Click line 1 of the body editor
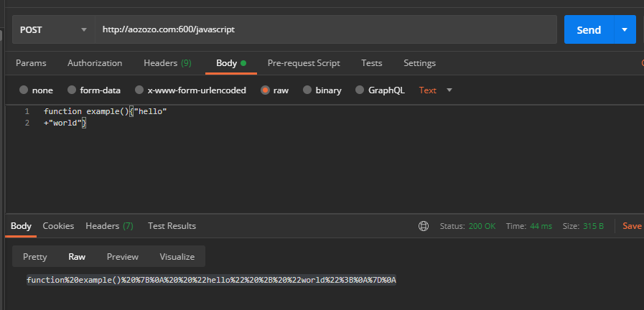This screenshot has height=310, width=644. click(105, 111)
